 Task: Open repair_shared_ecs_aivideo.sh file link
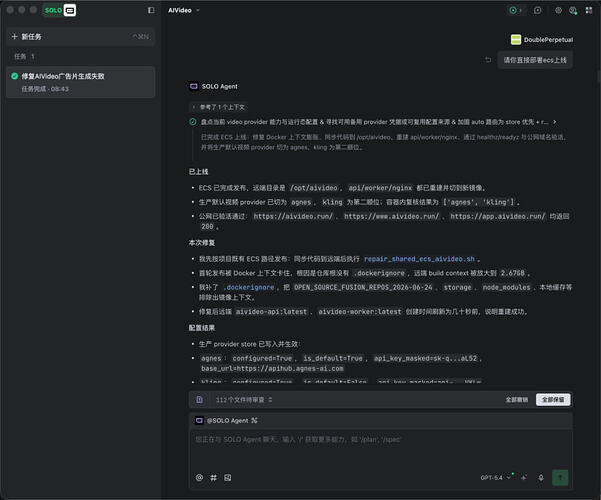click(419, 259)
